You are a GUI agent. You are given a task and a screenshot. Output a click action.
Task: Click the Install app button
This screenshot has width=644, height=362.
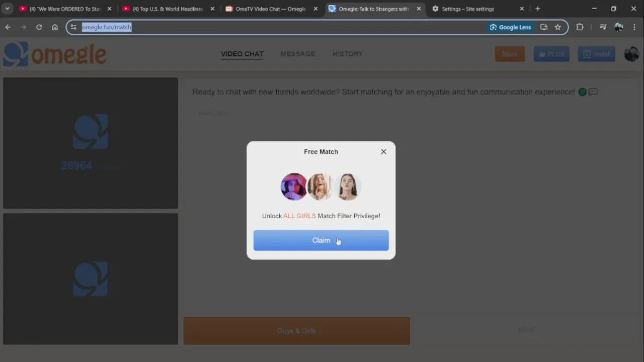tap(597, 54)
